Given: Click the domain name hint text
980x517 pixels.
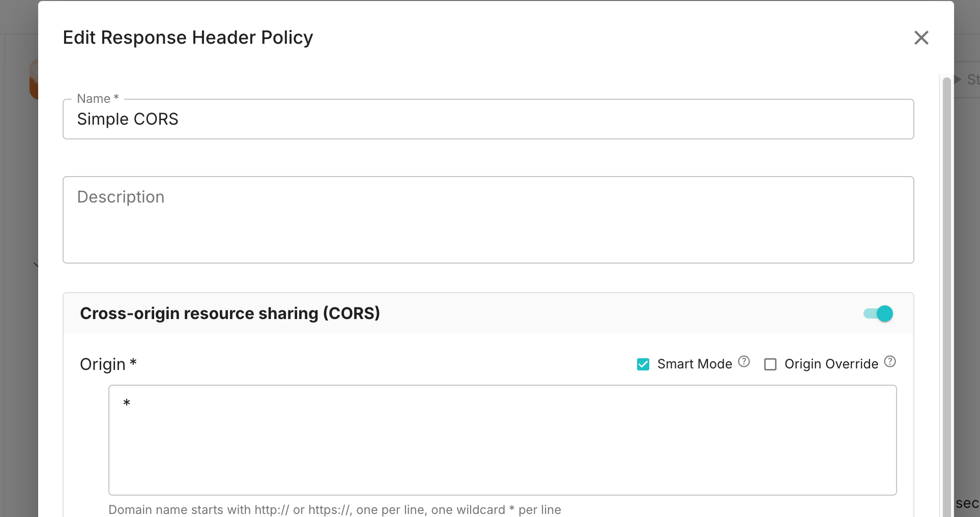Looking at the screenshot, I should pyautogui.click(x=334, y=509).
